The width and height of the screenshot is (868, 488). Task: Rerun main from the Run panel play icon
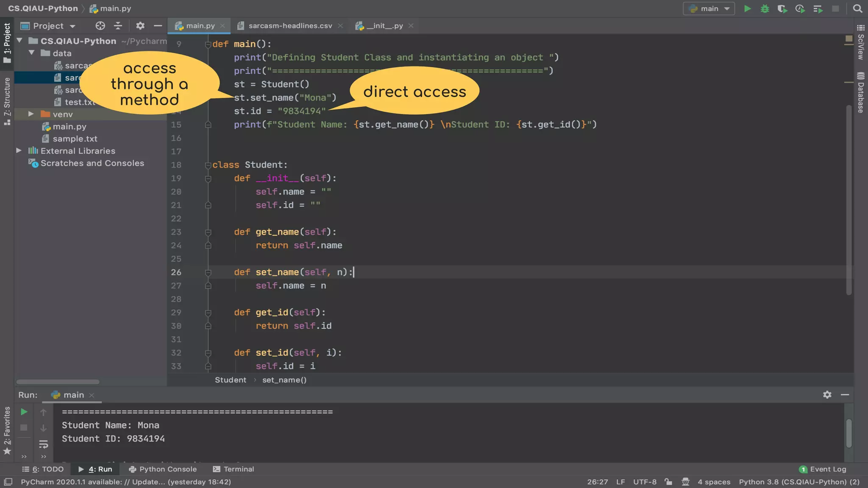(x=24, y=412)
